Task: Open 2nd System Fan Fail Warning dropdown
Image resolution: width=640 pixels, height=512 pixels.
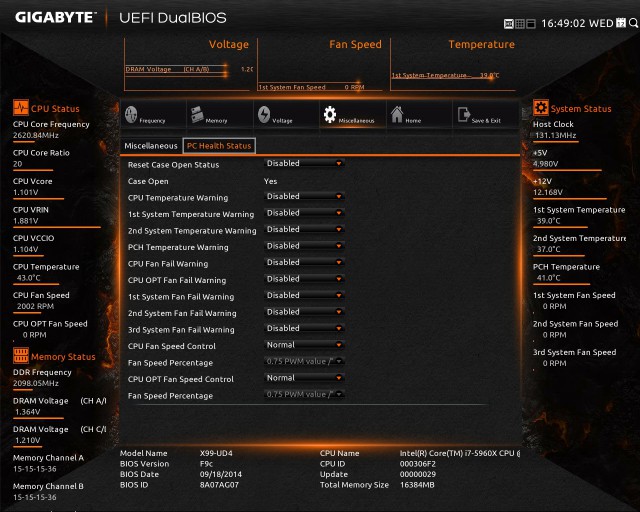Action: tap(304, 312)
